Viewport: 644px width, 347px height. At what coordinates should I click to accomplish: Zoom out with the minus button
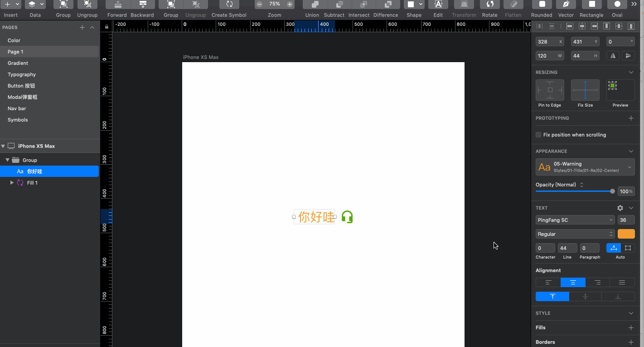259,4
